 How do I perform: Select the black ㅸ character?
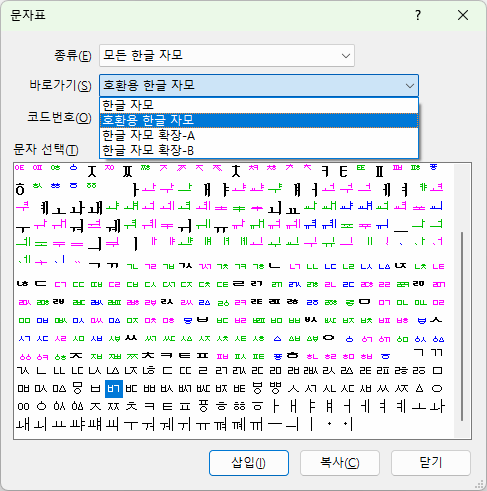[257, 389]
